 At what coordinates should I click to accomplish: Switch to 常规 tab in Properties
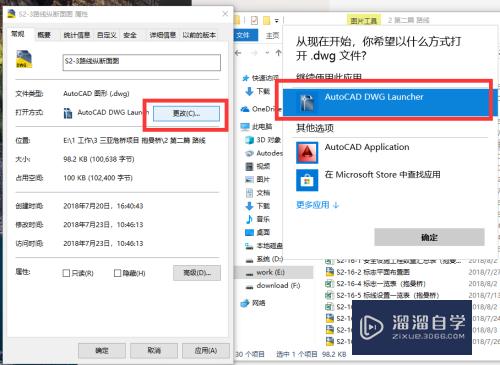[x=18, y=34]
